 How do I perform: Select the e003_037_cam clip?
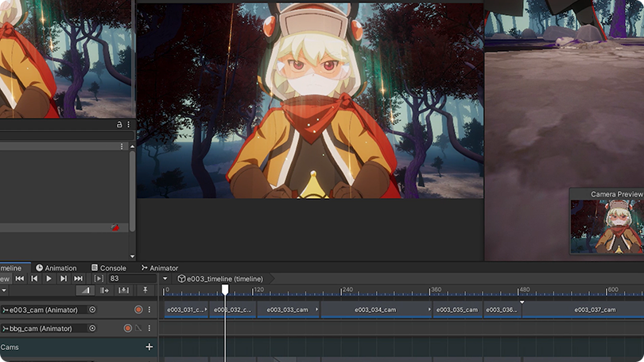pos(584,309)
